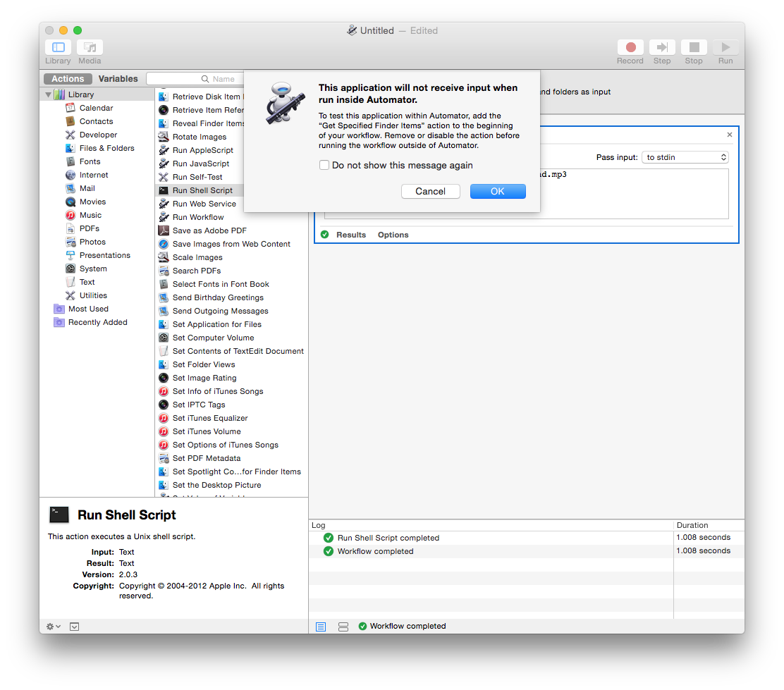Viewport: 784px width, 690px height.
Task: Select the Music category
Action: click(x=90, y=216)
